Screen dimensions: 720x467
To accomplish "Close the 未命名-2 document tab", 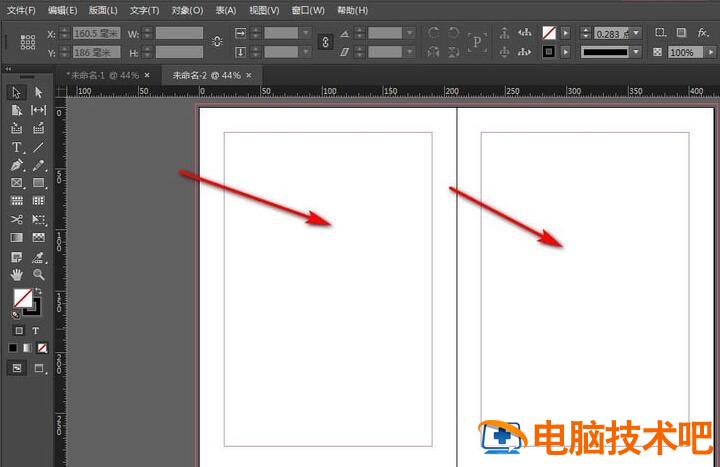I will pyautogui.click(x=249, y=75).
